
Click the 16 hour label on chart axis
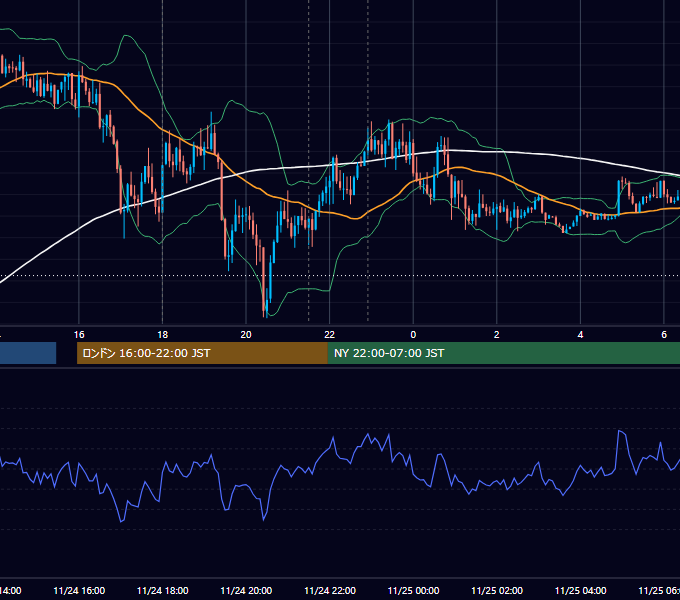[79, 335]
